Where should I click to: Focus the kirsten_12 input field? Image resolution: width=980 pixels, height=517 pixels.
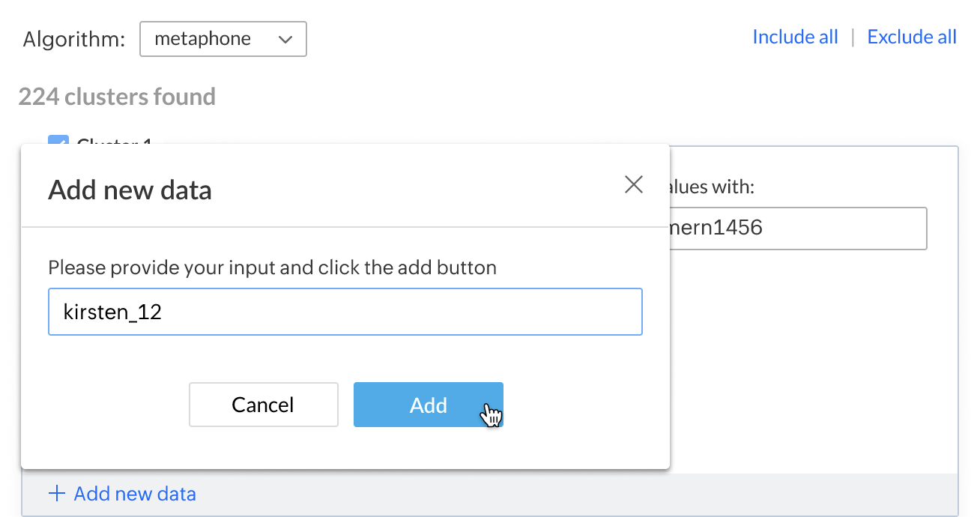(345, 312)
